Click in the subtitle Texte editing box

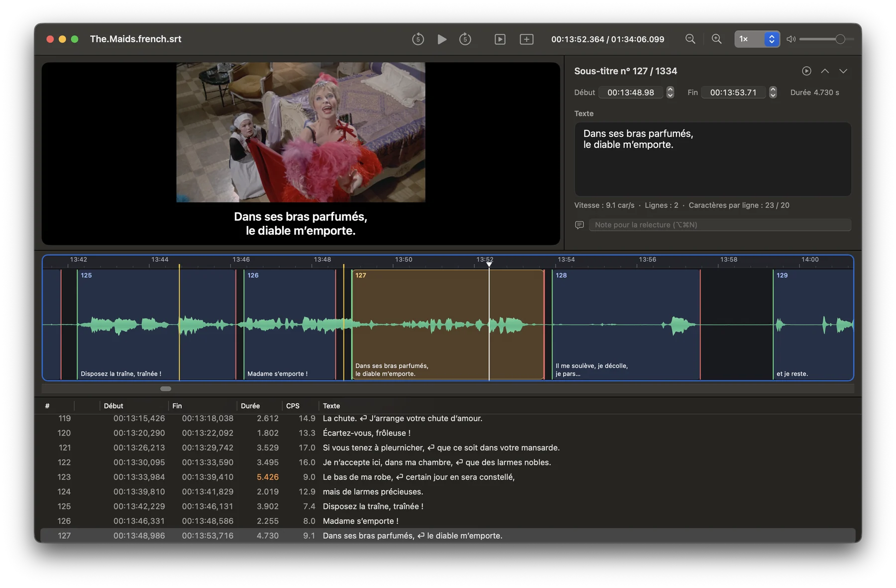(712, 159)
